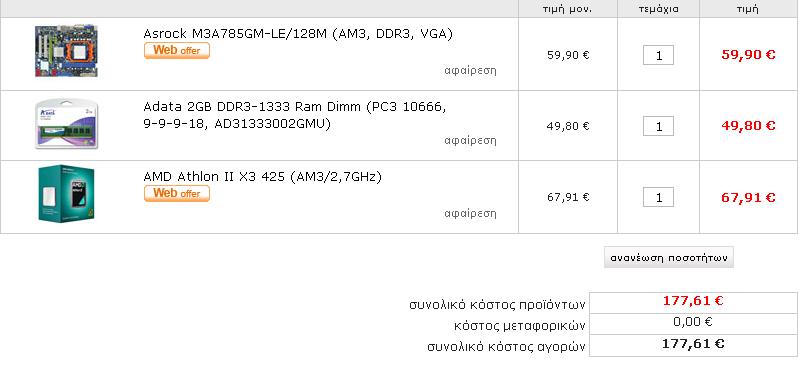Remove the Adata RAM via αφαίρεση
This screenshot has width=799, height=371.
[470, 140]
